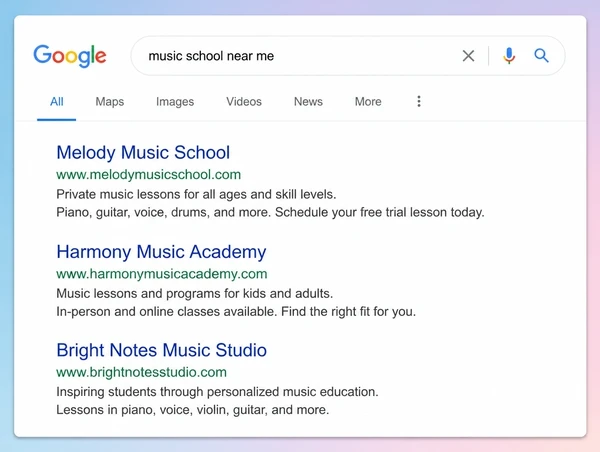Open the Bright Notes Music Studio result

pos(161,350)
